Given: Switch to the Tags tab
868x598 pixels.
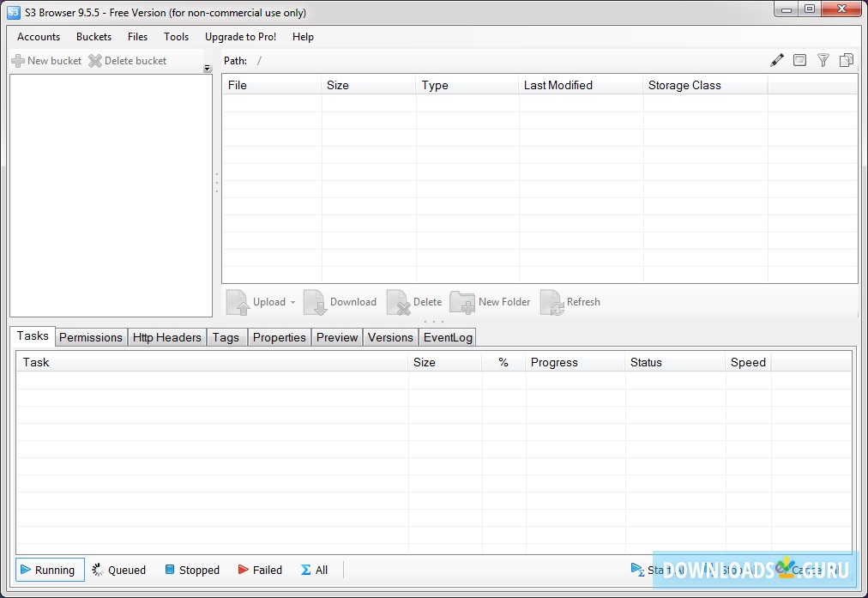Looking at the screenshot, I should point(226,337).
